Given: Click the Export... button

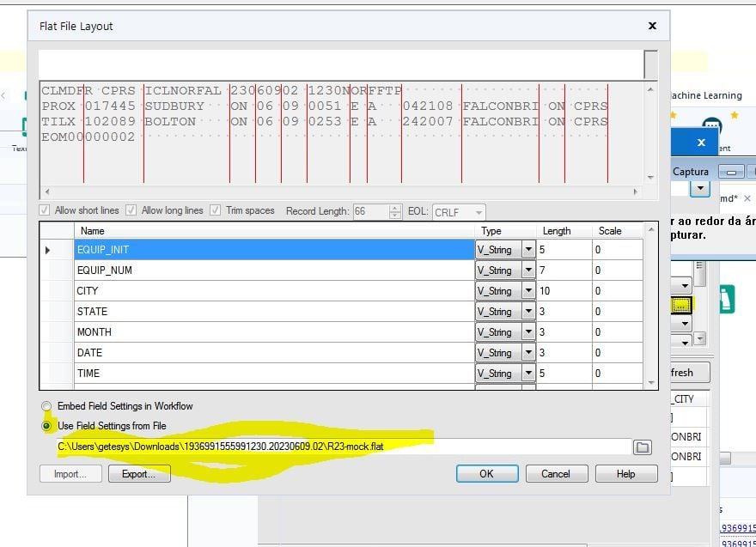Looking at the screenshot, I should tap(139, 474).
